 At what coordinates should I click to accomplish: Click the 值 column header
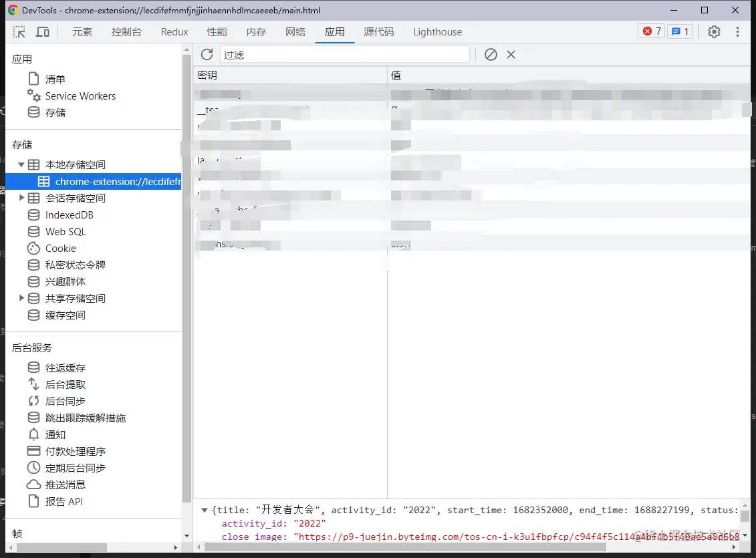coord(569,75)
